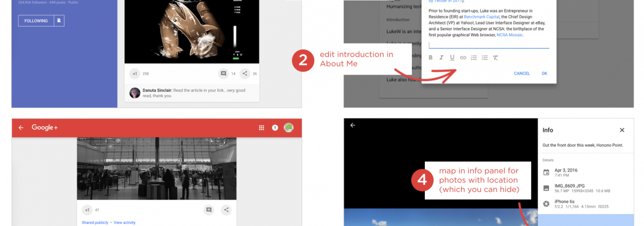This screenshot has width=644, height=226.
Task: Confirm the introduction edit with OK
Action: (x=544, y=73)
